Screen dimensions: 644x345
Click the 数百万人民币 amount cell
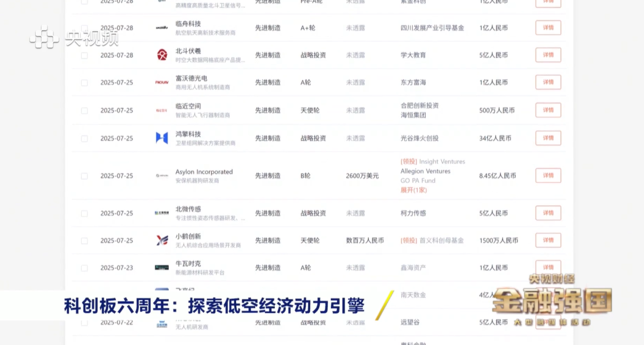tap(365, 240)
